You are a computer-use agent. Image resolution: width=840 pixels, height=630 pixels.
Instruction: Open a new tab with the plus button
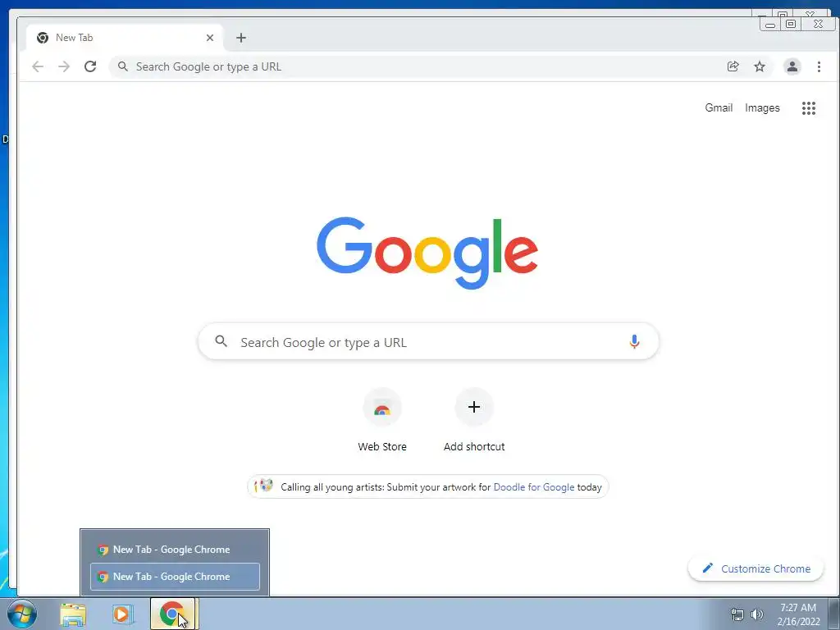(x=241, y=38)
